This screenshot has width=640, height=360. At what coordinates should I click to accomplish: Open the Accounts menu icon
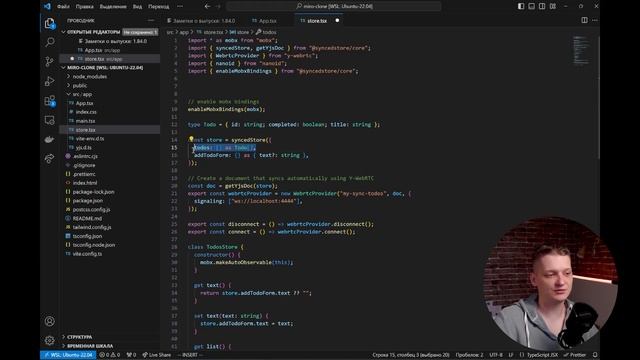tap(49, 321)
